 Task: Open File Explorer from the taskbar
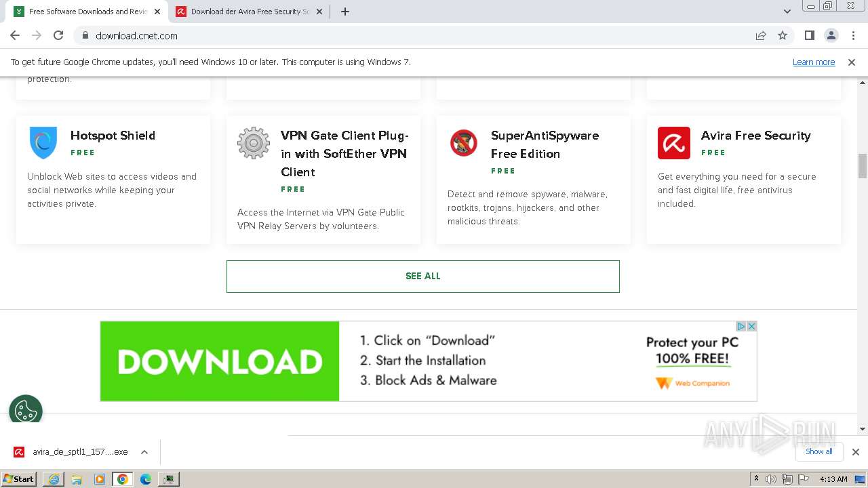tap(77, 479)
